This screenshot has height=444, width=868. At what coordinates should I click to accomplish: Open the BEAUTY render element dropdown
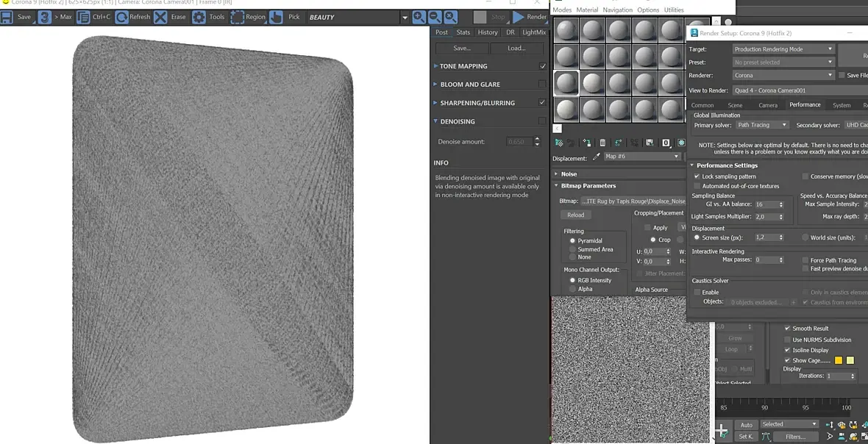[x=404, y=18]
